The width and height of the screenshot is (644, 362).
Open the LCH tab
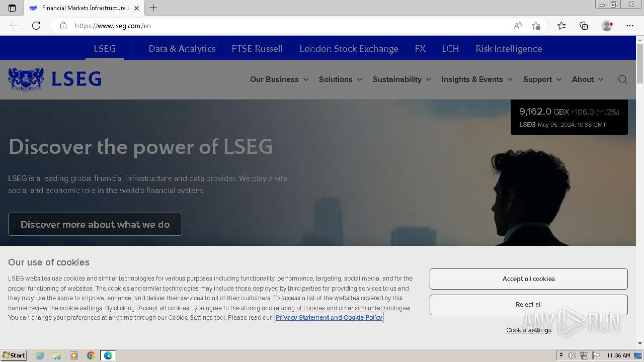(x=450, y=49)
